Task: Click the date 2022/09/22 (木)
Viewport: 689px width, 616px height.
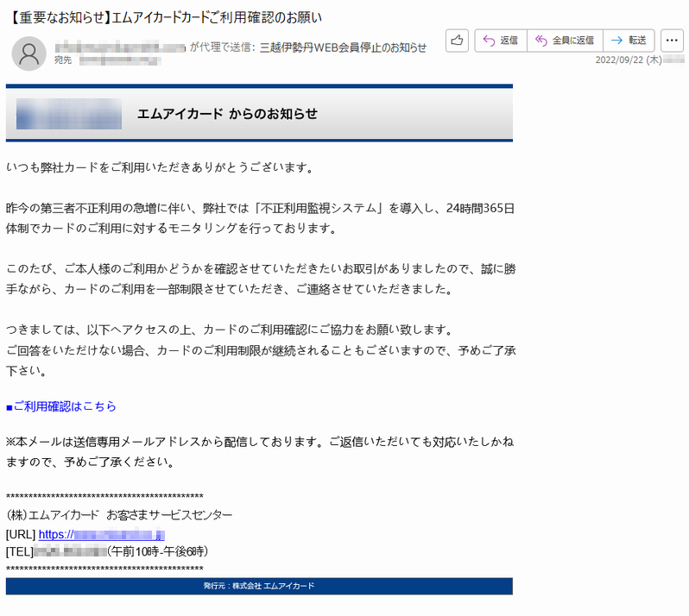Action: pyautogui.click(x=629, y=60)
